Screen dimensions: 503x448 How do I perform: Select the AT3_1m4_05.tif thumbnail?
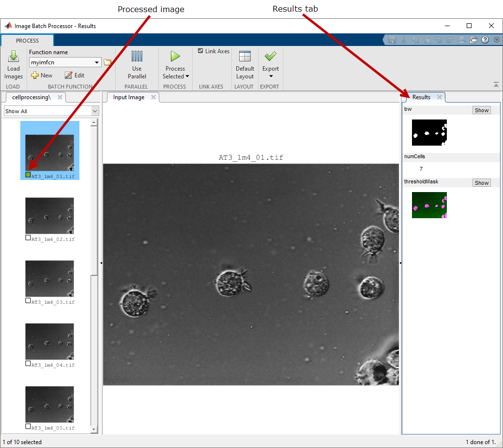(x=50, y=404)
